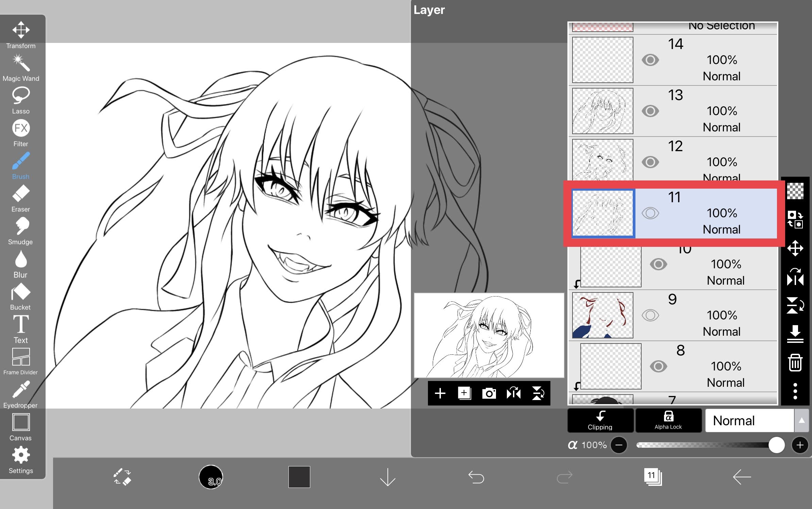Image resolution: width=812 pixels, height=509 pixels.
Task: Enable Alpha Lock for the selected layer
Action: pyautogui.click(x=668, y=420)
